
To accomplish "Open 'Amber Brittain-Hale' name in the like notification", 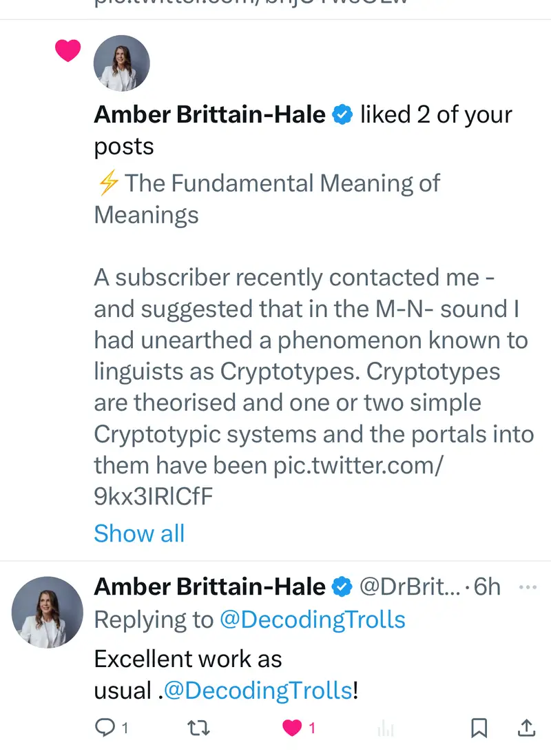I will (209, 114).
